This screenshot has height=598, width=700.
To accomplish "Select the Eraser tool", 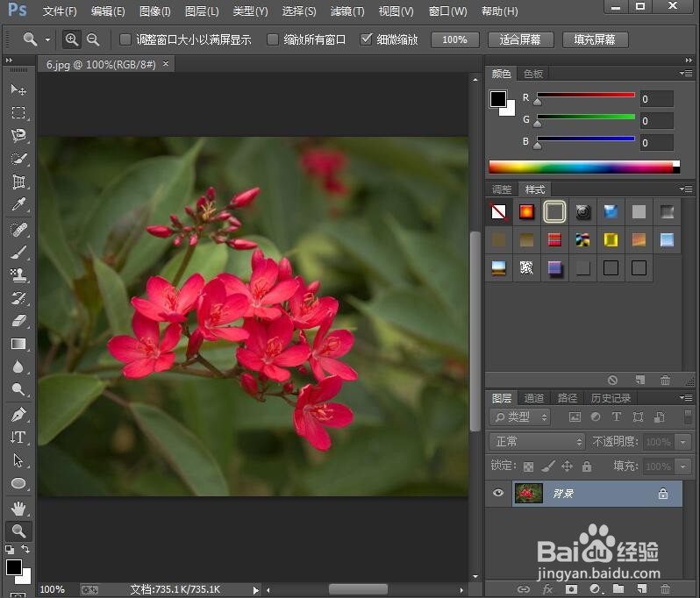I will coord(18,321).
